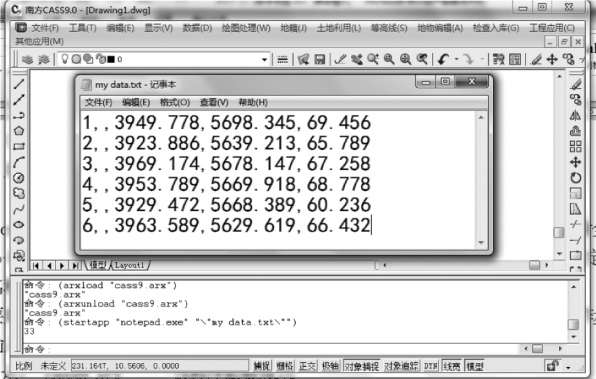
Task: Click the Zoom previous magnifier icon
Action: (422, 59)
